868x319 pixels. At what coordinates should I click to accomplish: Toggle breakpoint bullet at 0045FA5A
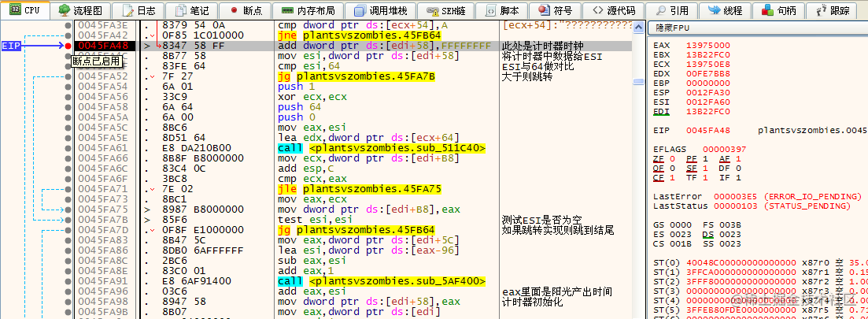[68, 117]
